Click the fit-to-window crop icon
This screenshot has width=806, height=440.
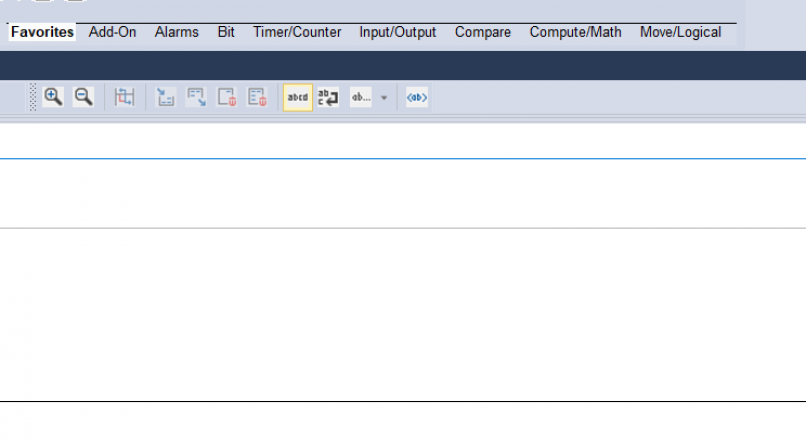[124, 97]
